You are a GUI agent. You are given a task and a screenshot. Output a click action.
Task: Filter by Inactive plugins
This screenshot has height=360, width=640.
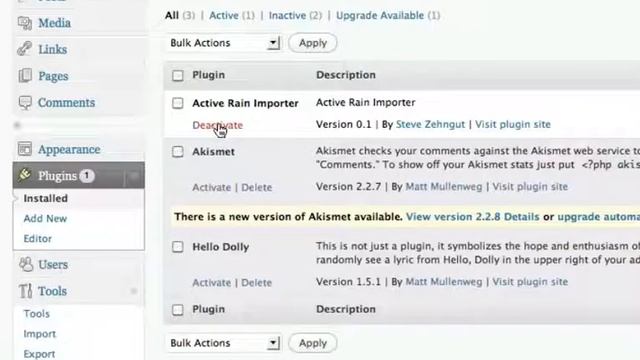coord(287,16)
